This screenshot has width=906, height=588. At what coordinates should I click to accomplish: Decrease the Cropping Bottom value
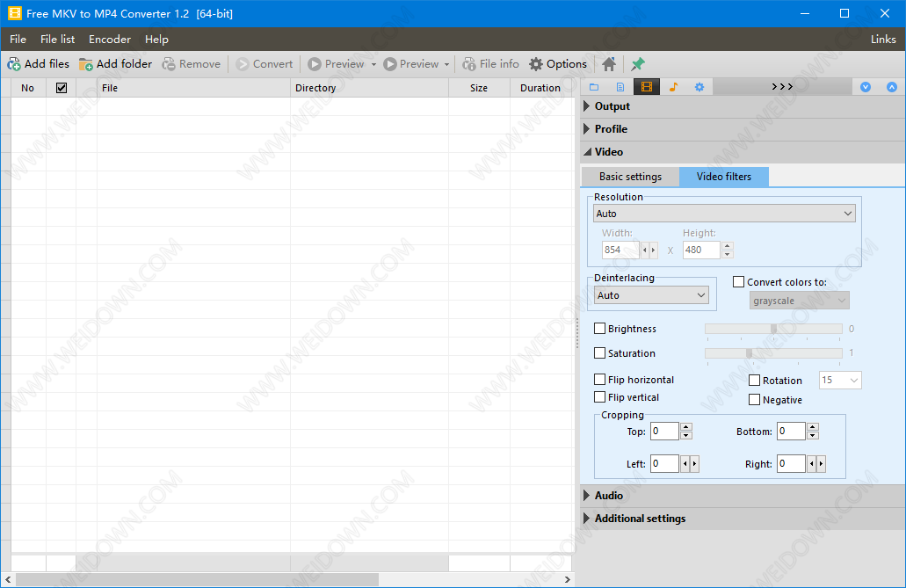click(x=813, y=435)
